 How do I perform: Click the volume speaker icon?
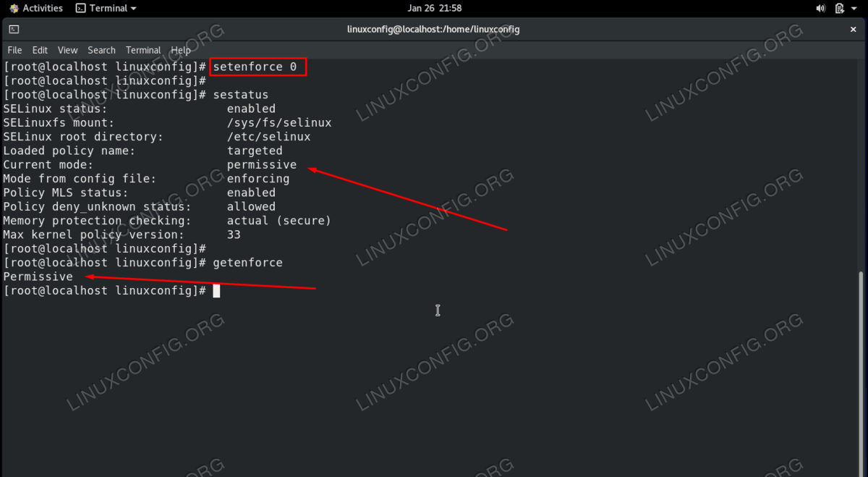(821, 9)
